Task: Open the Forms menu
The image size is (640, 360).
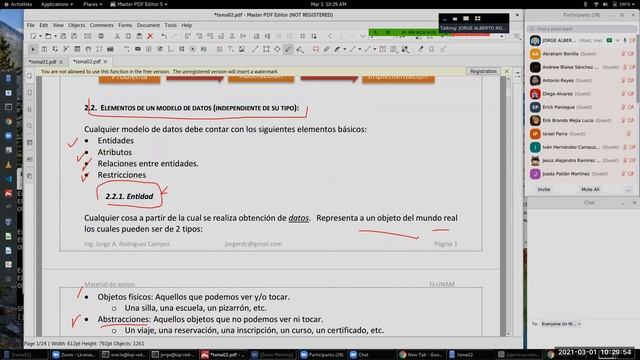Action: tap(125, 25)
